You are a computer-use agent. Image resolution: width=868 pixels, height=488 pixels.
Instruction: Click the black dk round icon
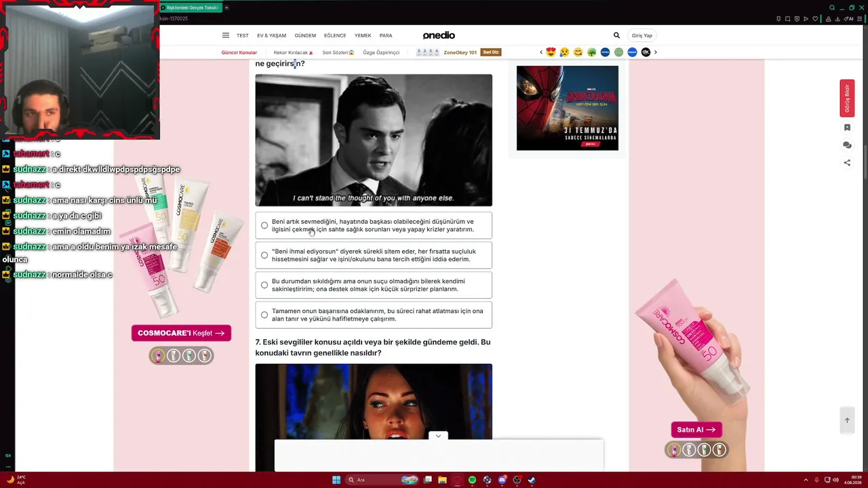(x=646, y=52)
